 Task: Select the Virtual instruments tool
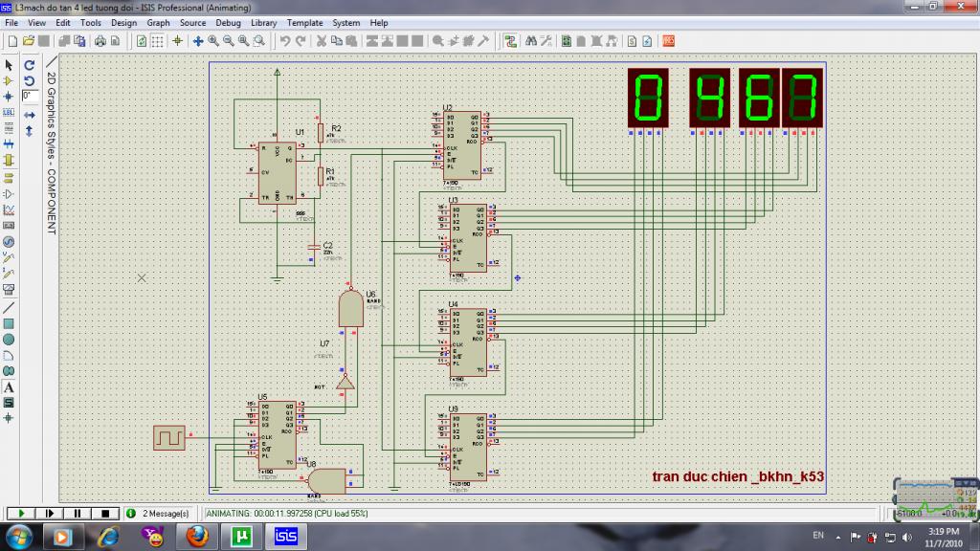click(9, 289)
